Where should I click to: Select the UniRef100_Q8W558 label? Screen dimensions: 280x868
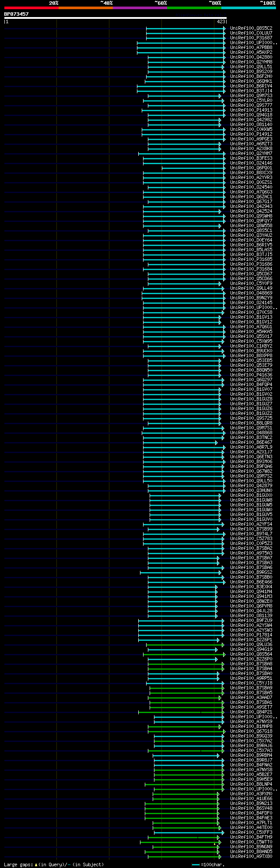pyautogui.click(x=251, y=225)
